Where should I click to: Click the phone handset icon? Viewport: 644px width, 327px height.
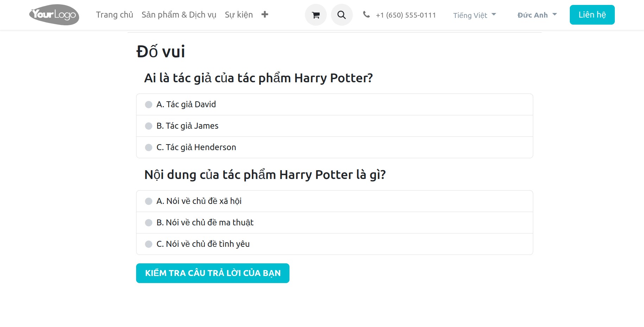tap(366, 14)
